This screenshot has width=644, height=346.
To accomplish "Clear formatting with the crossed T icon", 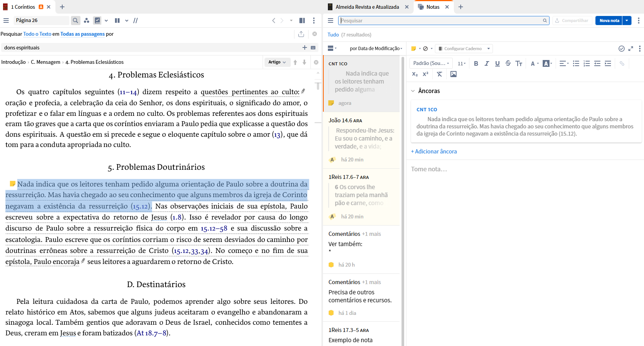I will [x=439, y=74].
